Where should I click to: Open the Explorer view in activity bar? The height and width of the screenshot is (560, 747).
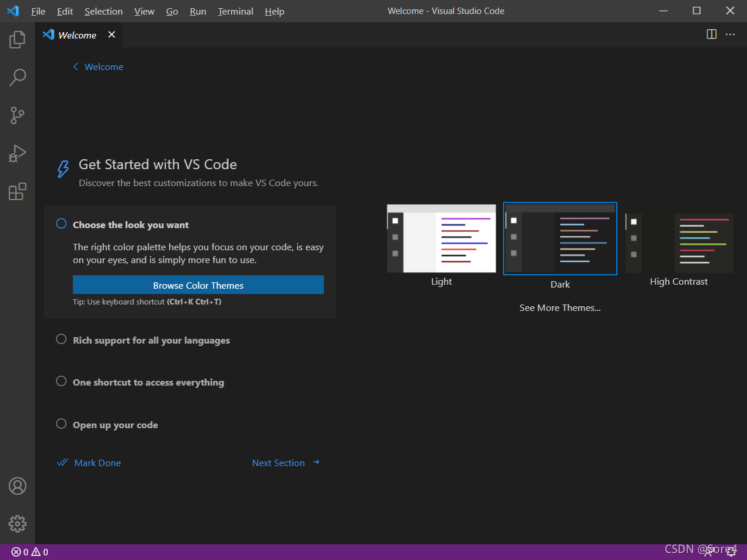[18, 40]
